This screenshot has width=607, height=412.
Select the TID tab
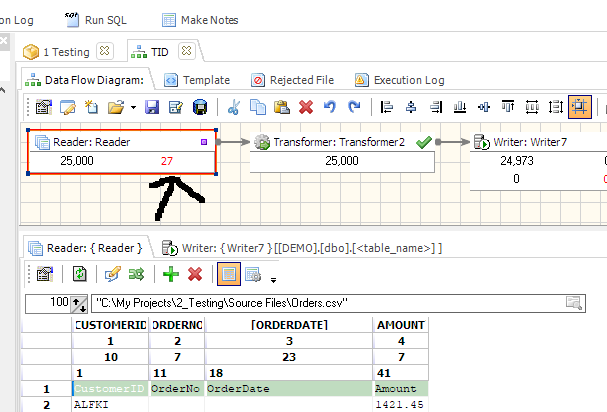[x=149, y=52]
